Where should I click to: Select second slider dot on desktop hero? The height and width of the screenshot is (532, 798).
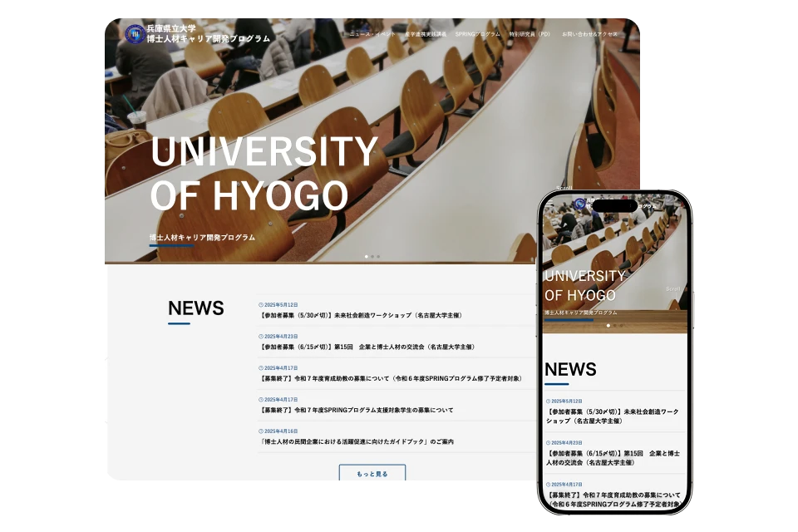coord(372,257)
